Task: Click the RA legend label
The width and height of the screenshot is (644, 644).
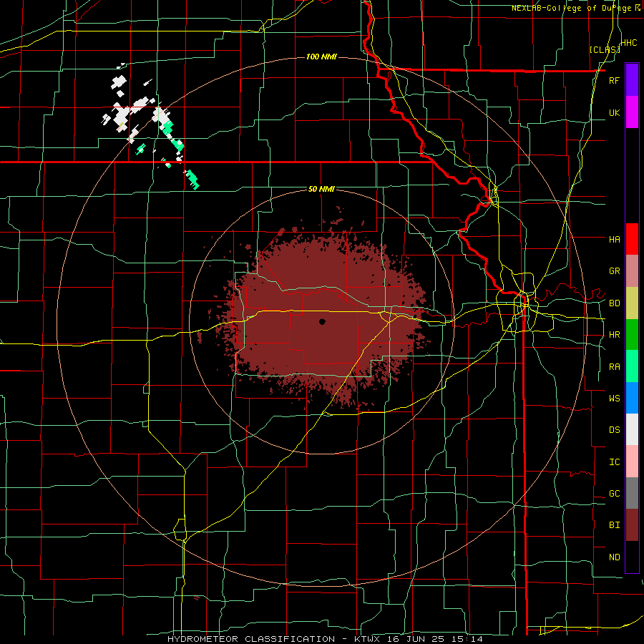Action: point(615,367)
